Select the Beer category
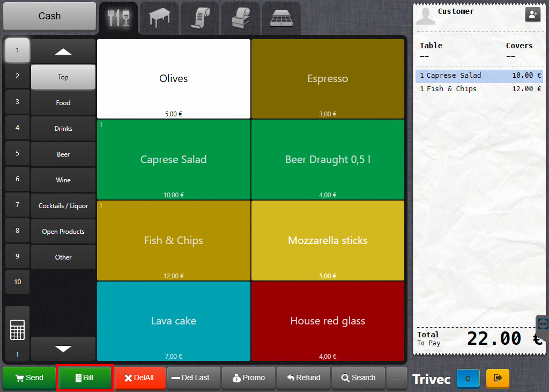 click(x=63, y=154)
